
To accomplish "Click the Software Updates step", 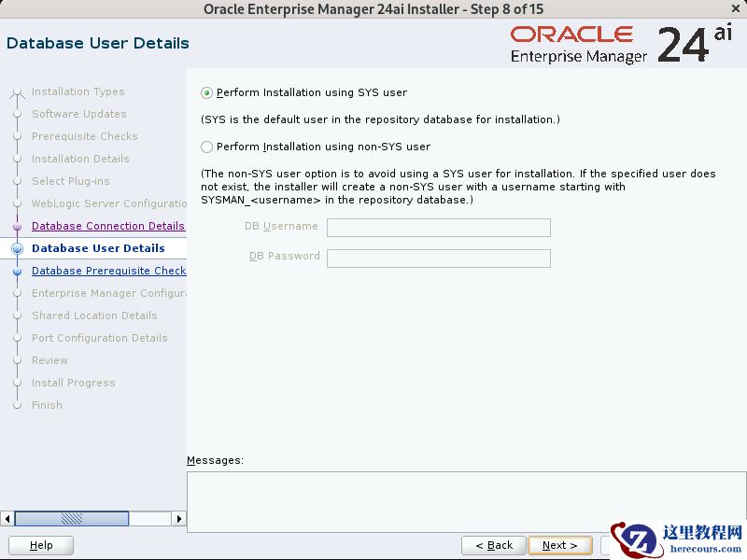I will (79, 114).
